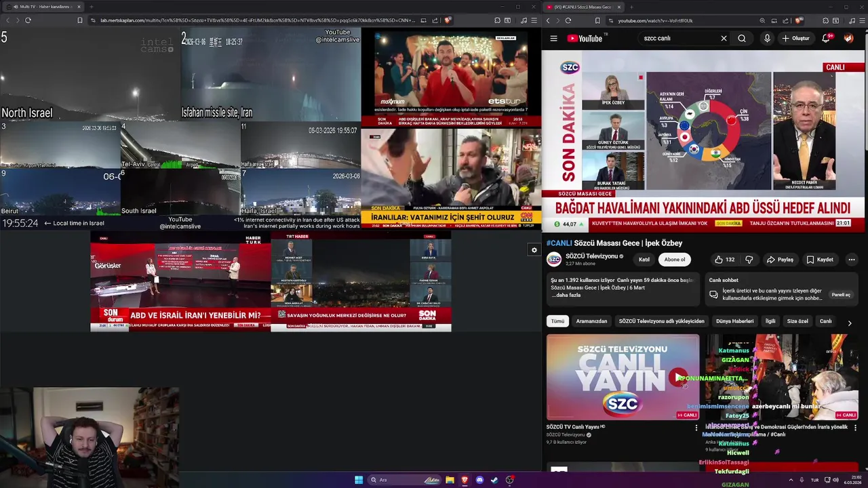Open File Explorer from the taskbar

pos(450,480)
